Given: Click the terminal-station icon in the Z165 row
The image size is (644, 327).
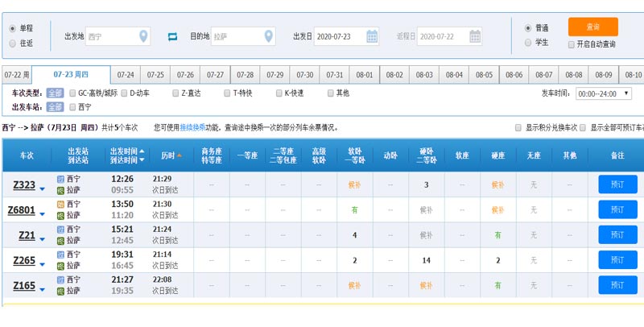Looking at the screenshot, I should [61, 291].
